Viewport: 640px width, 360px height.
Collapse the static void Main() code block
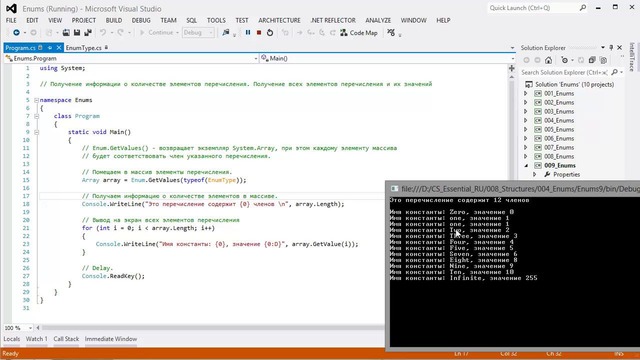tap(36, 132)
